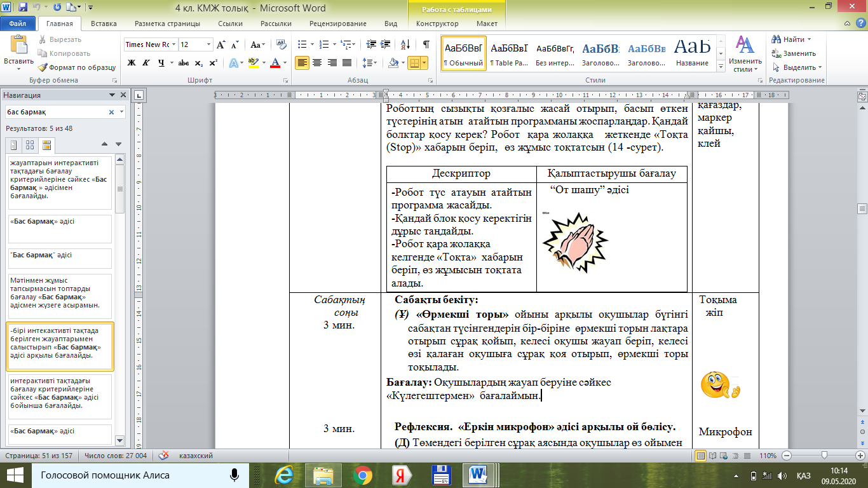This screenshot has width=868, height=488.
Task: Center align the paragraph
Action: [x=317, y=63]
